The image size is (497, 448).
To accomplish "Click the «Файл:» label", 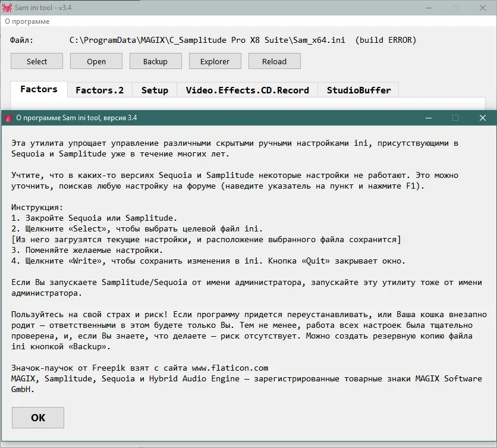I will 21,40.
